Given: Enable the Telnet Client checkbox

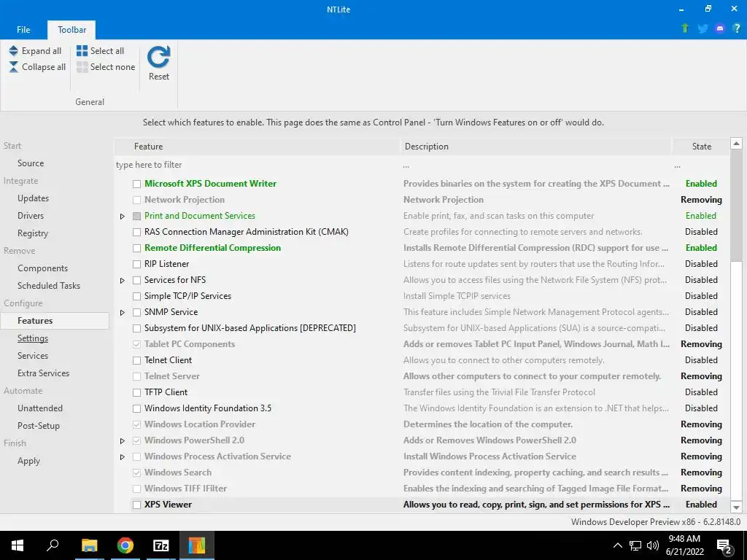Looking at the screenshot, I should pos(136,360).
